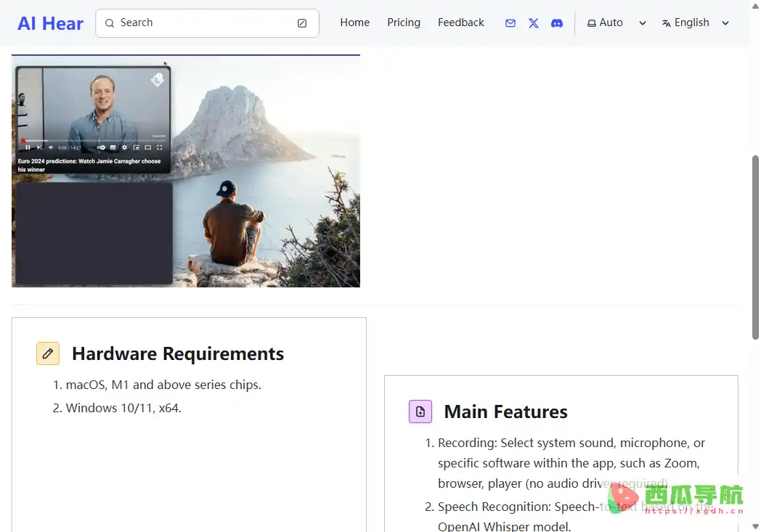Viewport: 761px width, 532px height.
Task: Go to the Home page
Action: point(355,22)
